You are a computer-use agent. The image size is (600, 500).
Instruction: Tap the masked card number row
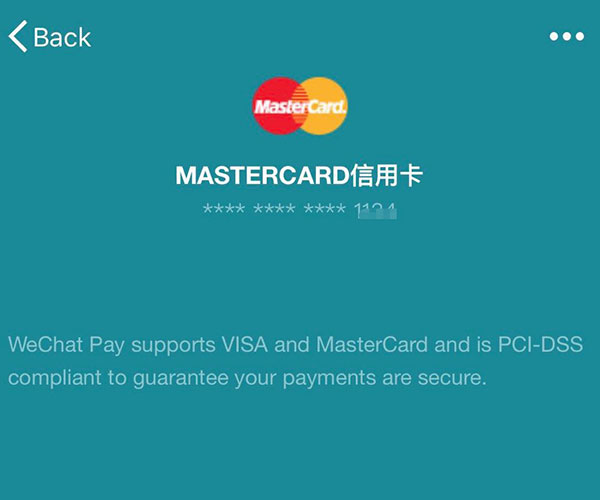point(300,210)
